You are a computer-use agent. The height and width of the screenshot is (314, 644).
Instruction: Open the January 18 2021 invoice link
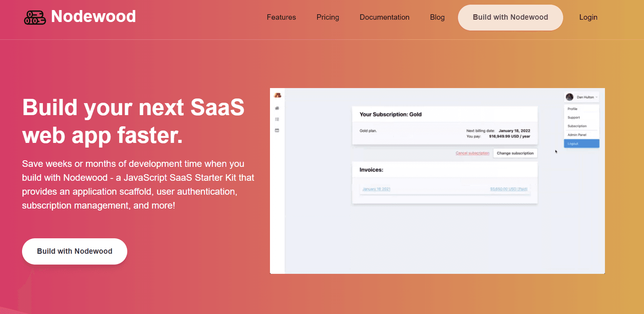pos(376,189)
